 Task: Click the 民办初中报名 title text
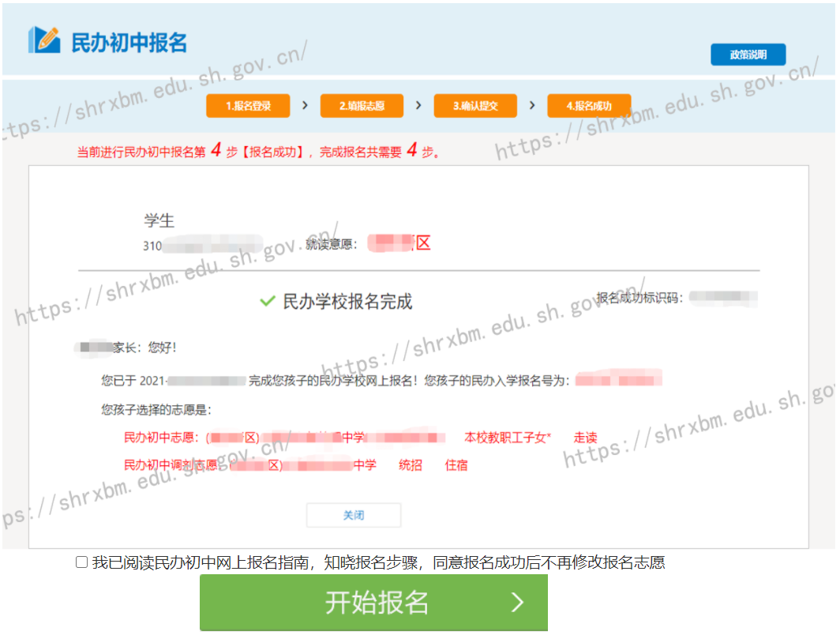coord(129,43)
